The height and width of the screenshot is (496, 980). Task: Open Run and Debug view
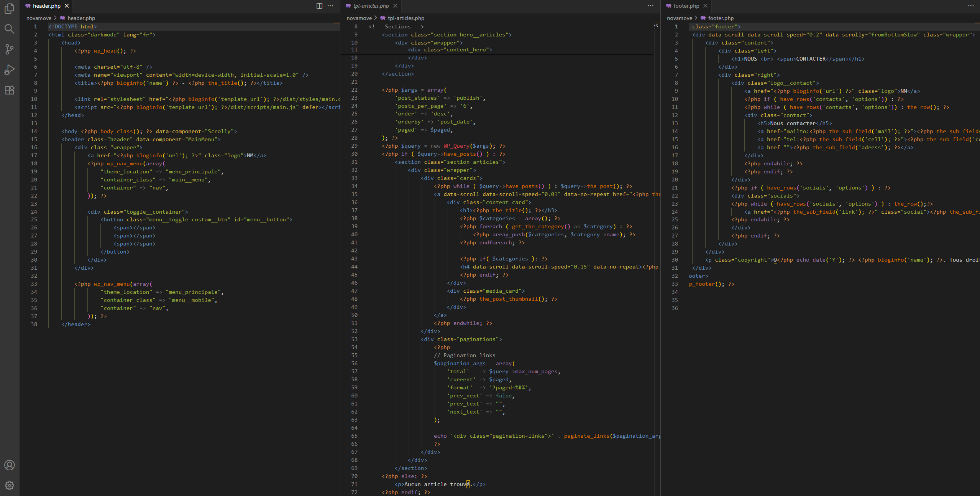point(10,70)
